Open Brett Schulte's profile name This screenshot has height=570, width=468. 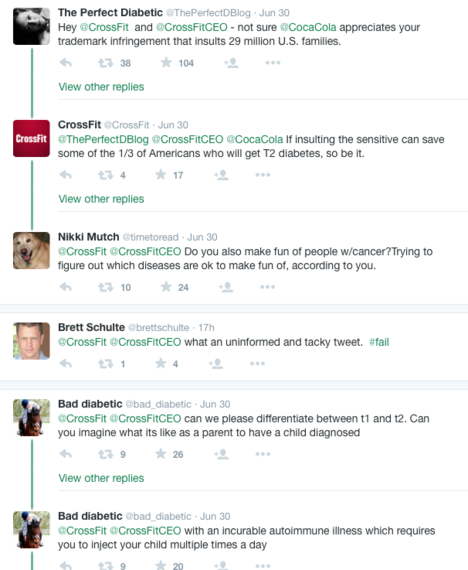click(92, 327)
